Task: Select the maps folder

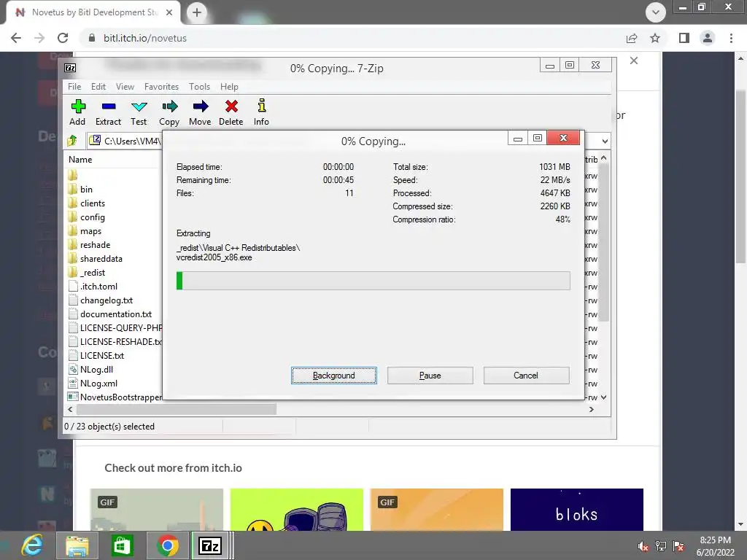Action: (x=90, y=231)
